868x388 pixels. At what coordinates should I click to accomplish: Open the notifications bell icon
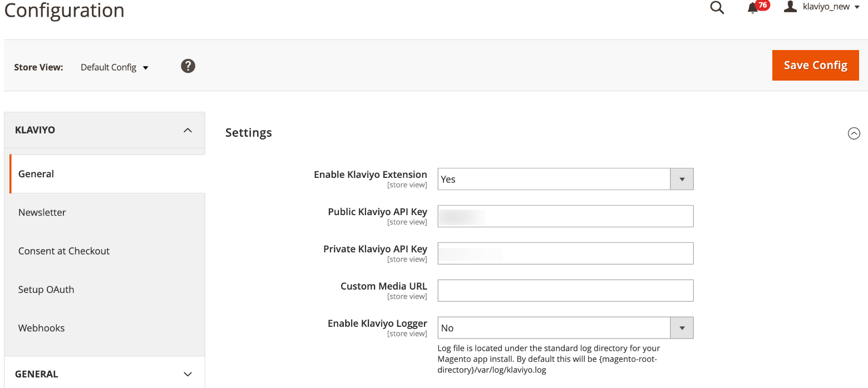[753, 8]
